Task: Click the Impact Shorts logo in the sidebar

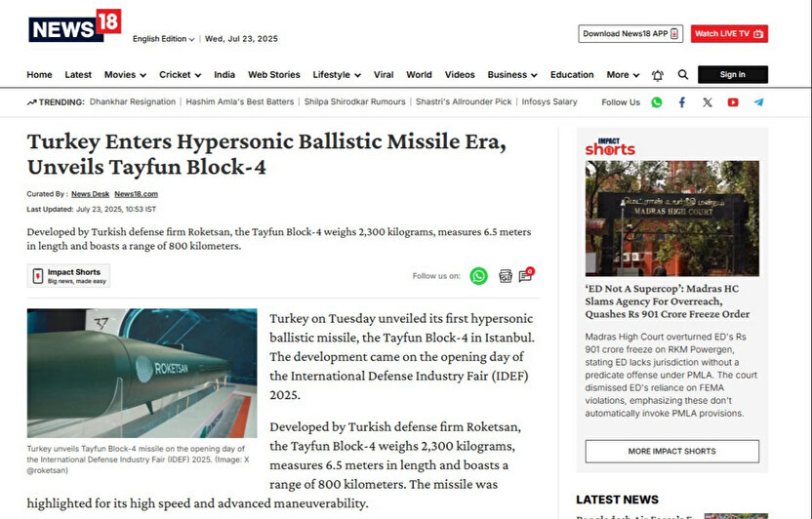Action: point(610,147)
